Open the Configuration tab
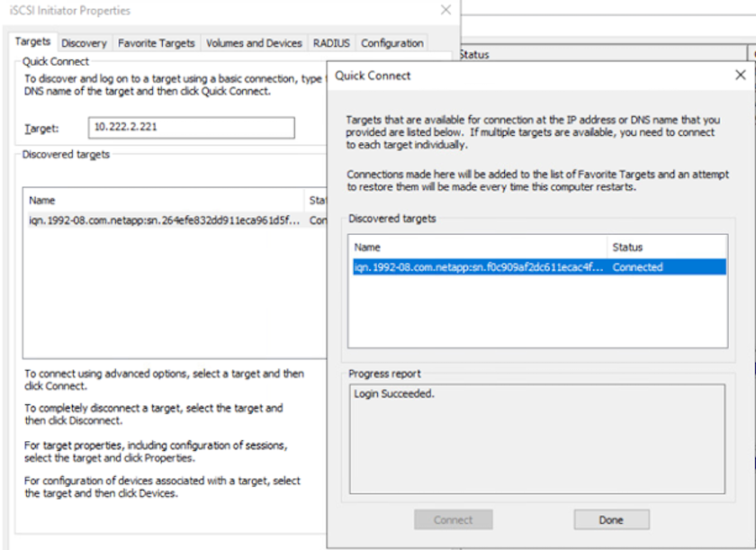 (x=391, y=43)
